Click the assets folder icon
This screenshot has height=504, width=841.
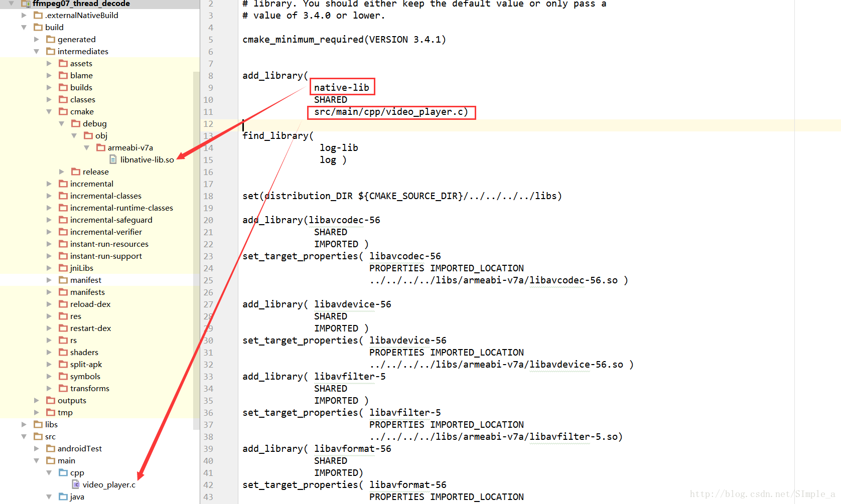pos(63,63)
